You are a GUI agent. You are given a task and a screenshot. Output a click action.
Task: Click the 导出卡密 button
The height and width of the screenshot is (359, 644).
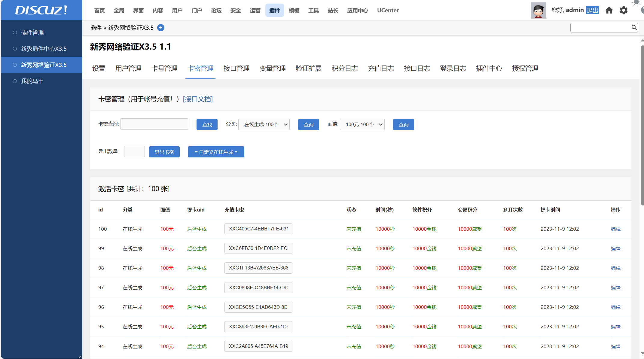coord(164,152)
